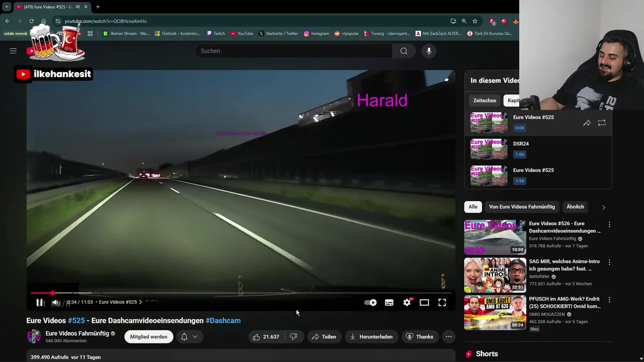This screenshot has height=362, width=644.
Task: Enter fullscreen mode
Action: [x=442, y=302]
